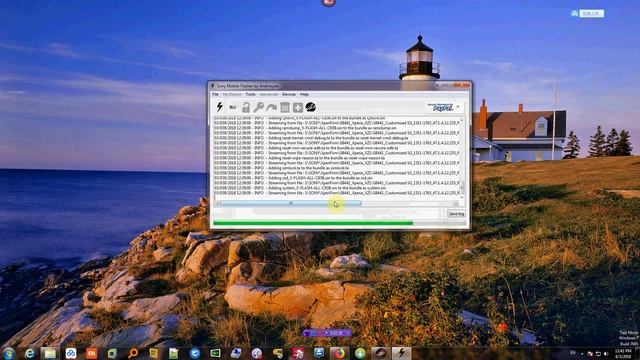Screen dimensions: 640x360
Task: Click the cloud upload widget at desktop top-right
Action: (x=587, y=13)
